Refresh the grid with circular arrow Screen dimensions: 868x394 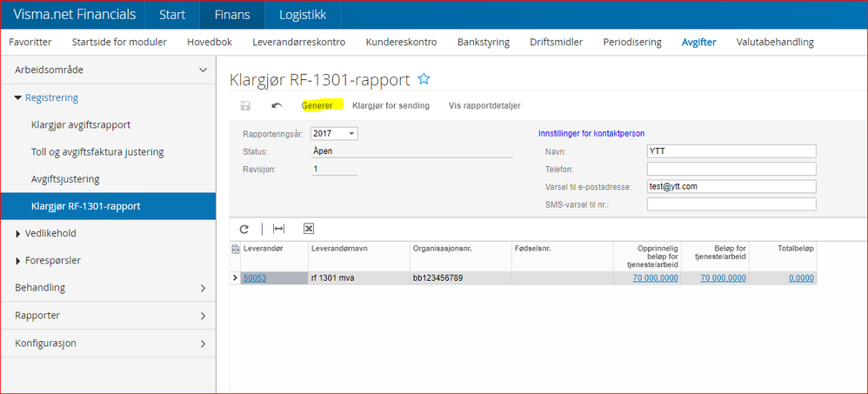point(244,229)
